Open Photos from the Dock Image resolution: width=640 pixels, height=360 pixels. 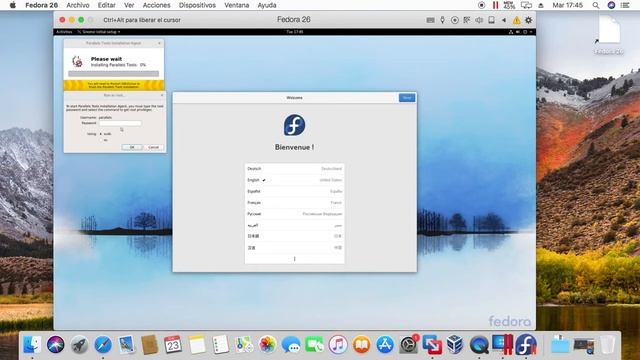tap(267, 345)
